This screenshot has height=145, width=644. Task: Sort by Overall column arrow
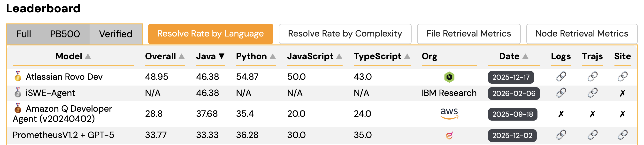182,56
